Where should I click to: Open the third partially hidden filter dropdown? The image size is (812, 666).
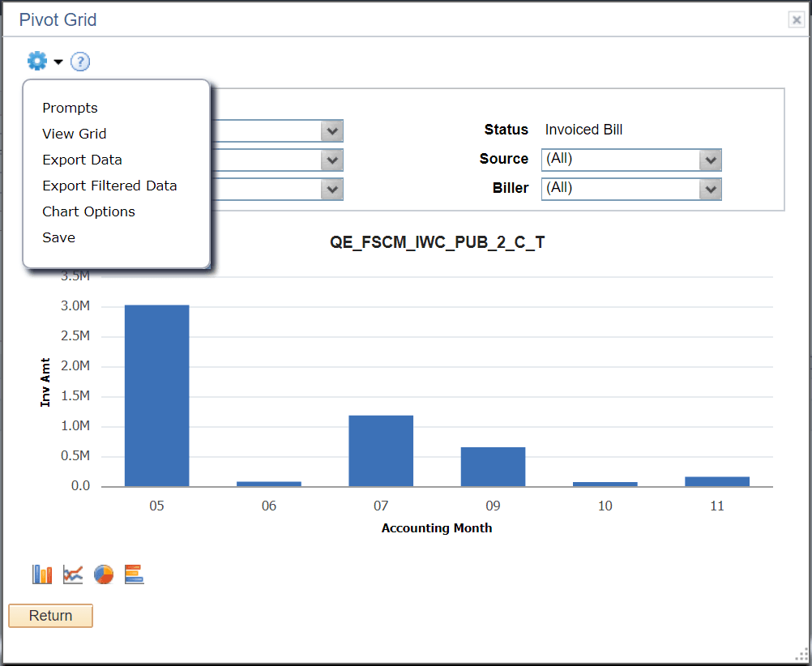tap(332, 189)
